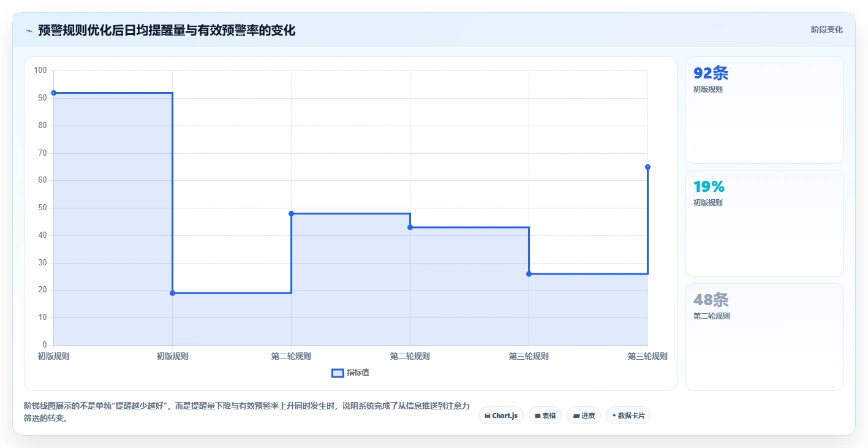Click the data point at value 92

pos(54,93)
